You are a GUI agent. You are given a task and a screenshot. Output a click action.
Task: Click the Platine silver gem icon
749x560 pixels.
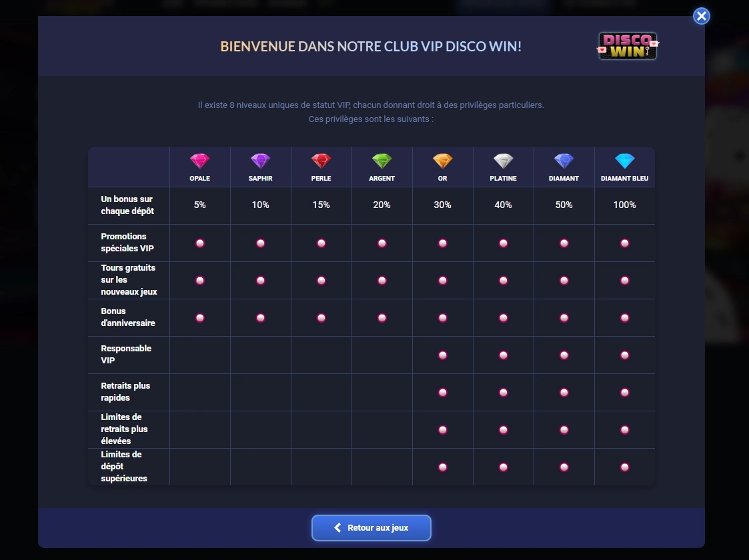pyautogui.click(x=503, y=161)
